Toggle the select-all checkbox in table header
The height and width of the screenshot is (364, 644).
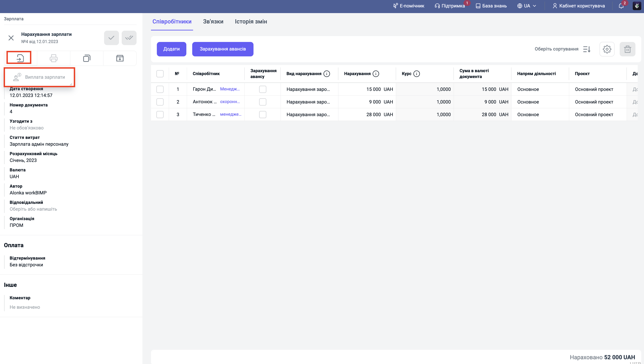[x=160, y=74]
